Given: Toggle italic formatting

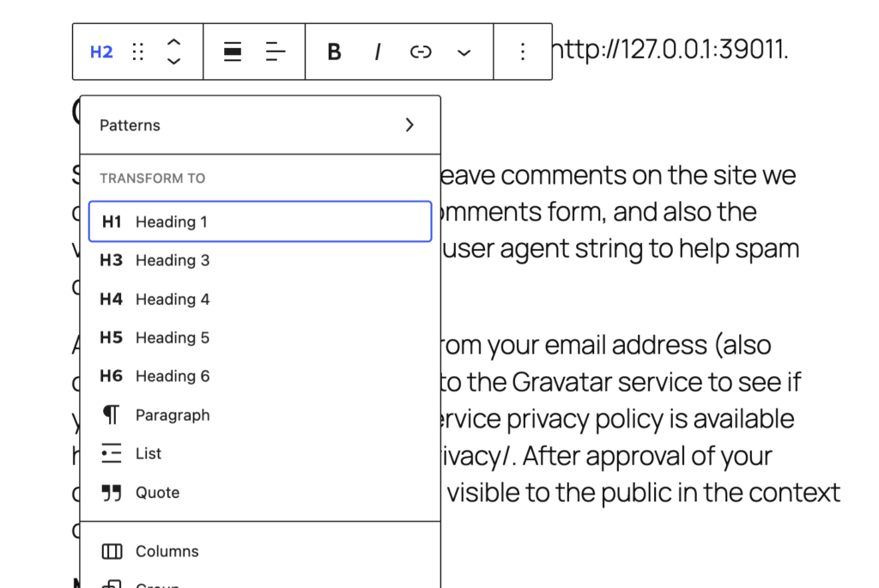Looking at the screenshot, I should coord(378,52).
